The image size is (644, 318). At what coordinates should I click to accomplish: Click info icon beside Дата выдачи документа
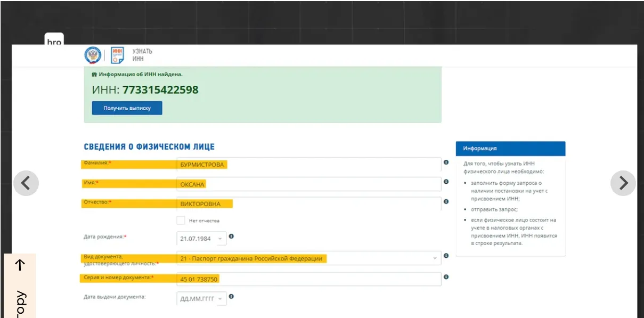[x=231, y=297]
